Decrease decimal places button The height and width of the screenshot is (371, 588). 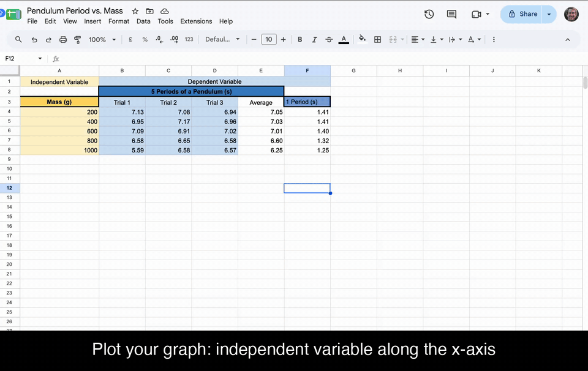(159, 39)
